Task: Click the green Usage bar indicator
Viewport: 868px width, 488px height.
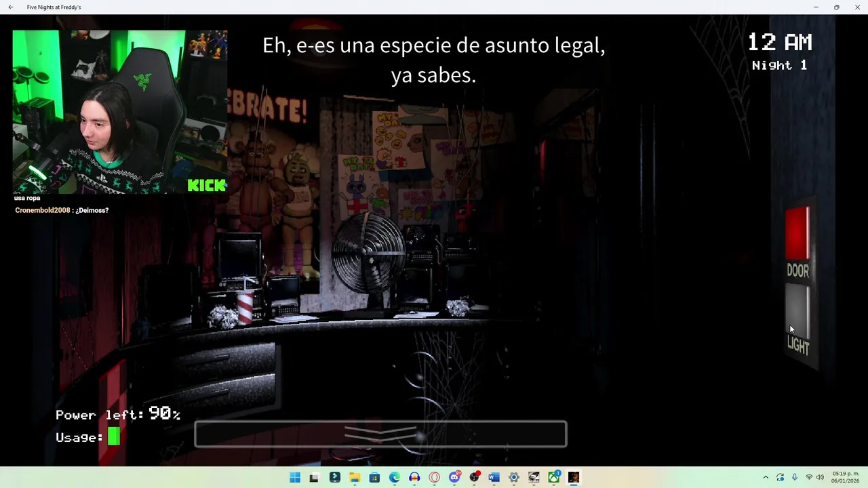Action: [x=113, y=437]
